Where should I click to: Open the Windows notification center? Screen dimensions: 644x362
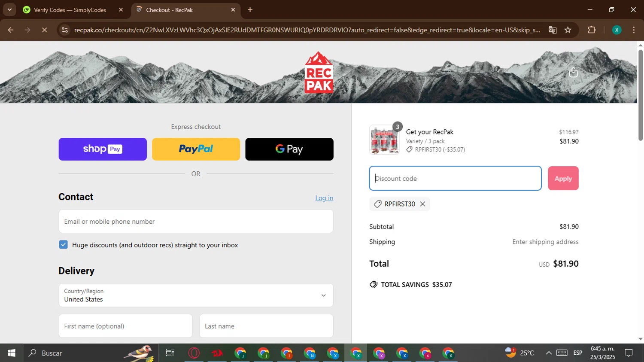tap(629, 353)
